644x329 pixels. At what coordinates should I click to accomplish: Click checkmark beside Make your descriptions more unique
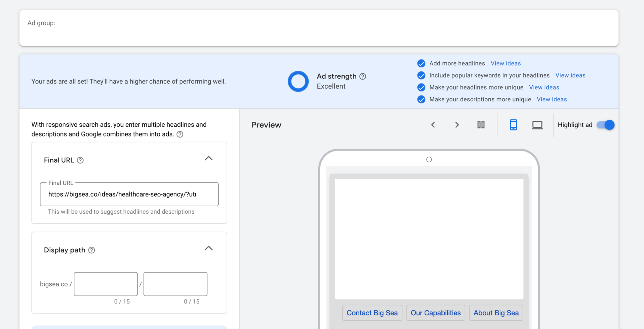coord(421,99)
